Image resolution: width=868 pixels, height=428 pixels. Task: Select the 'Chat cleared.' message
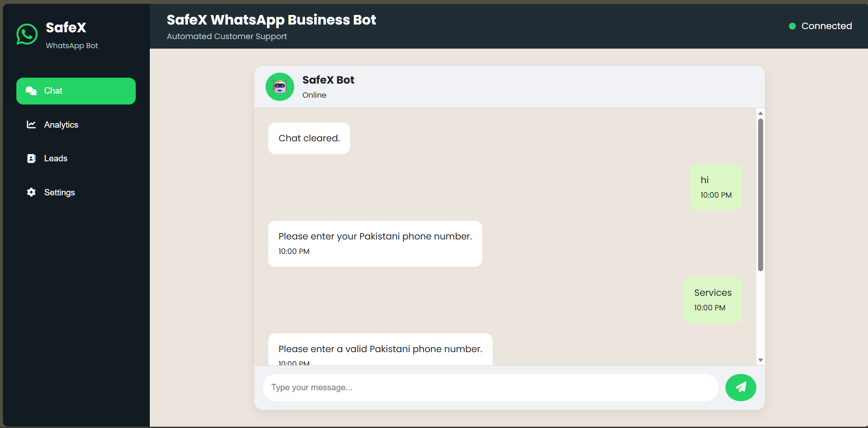(309, 138)
